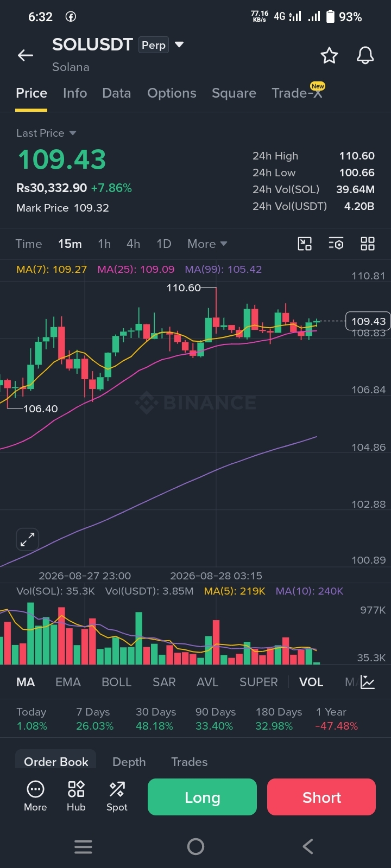Image resolution: width=391 pixels, height=868 pixels.
Task: Select the Time chart interval
Action: pos(29,244)
